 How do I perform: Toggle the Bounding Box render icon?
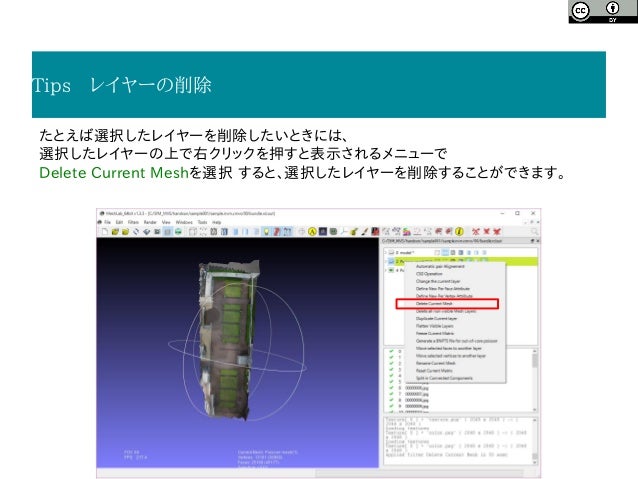[192, 232]
